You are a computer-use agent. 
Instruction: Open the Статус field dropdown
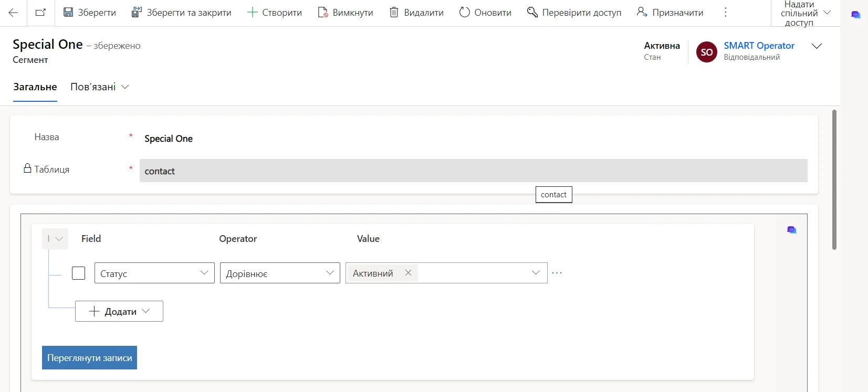pos(154,273)
